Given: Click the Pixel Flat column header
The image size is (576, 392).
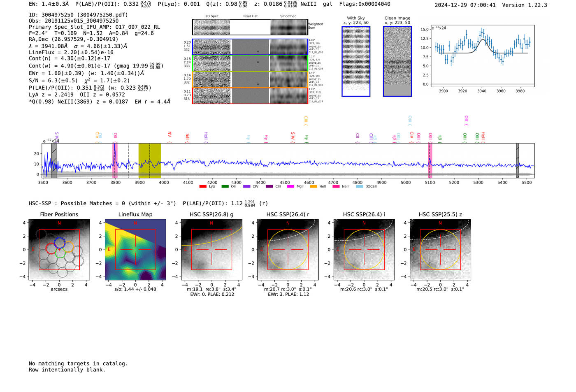Looking at the screenshot, I should [x=250, y=16].
